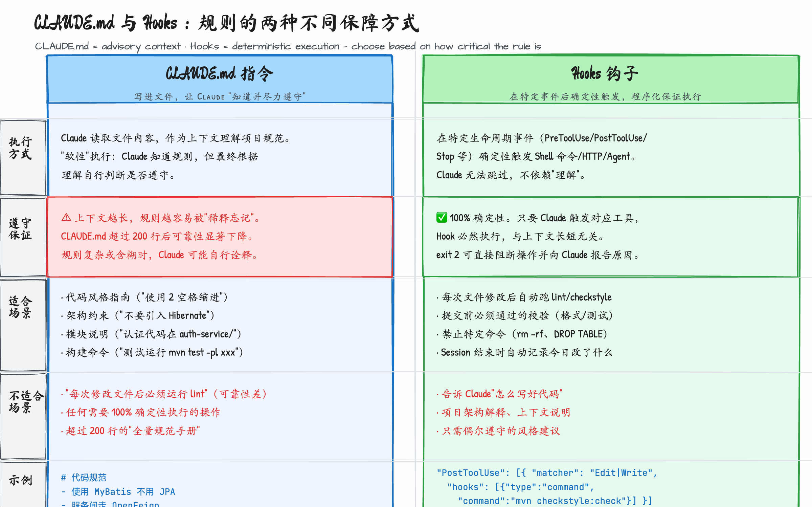
Task: Click the line Claude 无法跳过，不依赖"理解"
Action: pos(511,175)
